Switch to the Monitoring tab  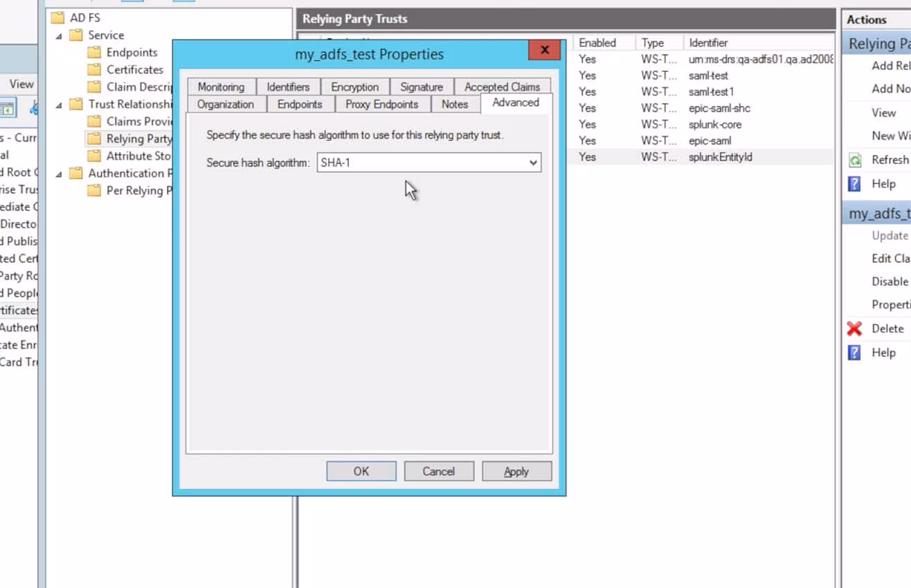pyautogui.click(x=220, y=86)
